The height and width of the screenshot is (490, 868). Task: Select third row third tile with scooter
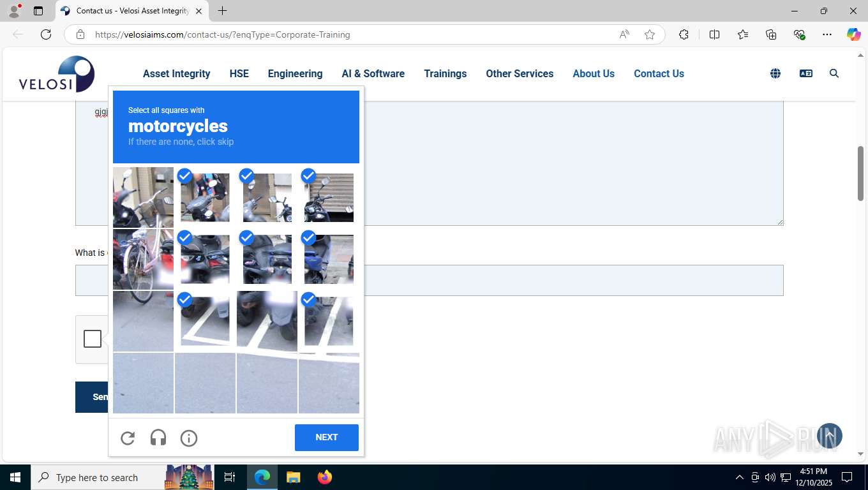click(267, 322)
